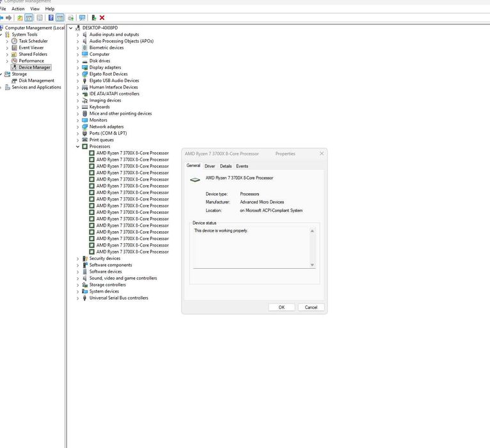Viewport: 490px width, 448px height.
Task: Expand the System devices category
Action: click(x=77, y=292)
